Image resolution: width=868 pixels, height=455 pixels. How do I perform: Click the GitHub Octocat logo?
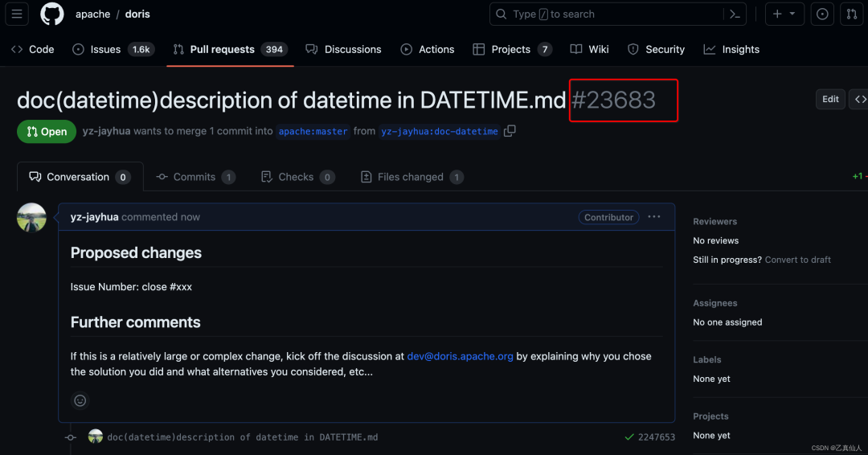coord(52,14)
